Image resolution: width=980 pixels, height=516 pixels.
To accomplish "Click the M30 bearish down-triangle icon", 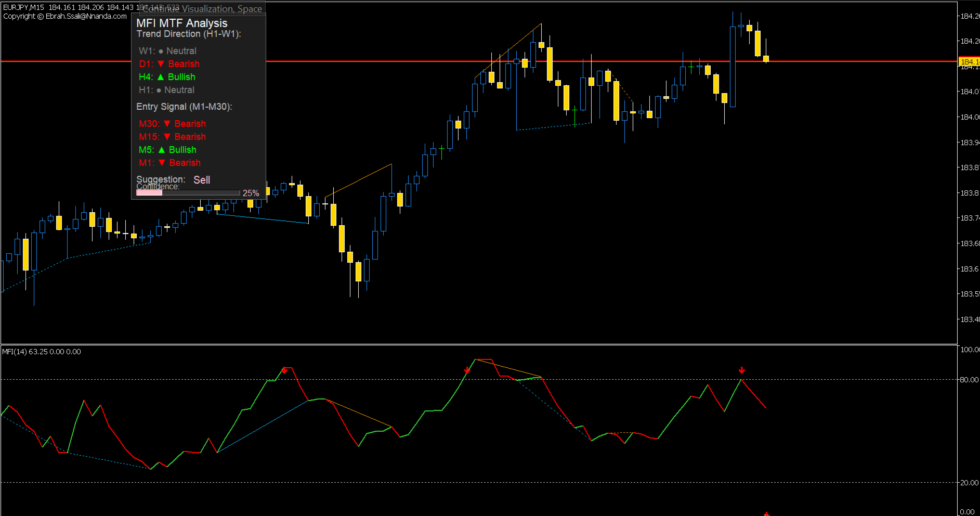I will [x=167, y=124].
